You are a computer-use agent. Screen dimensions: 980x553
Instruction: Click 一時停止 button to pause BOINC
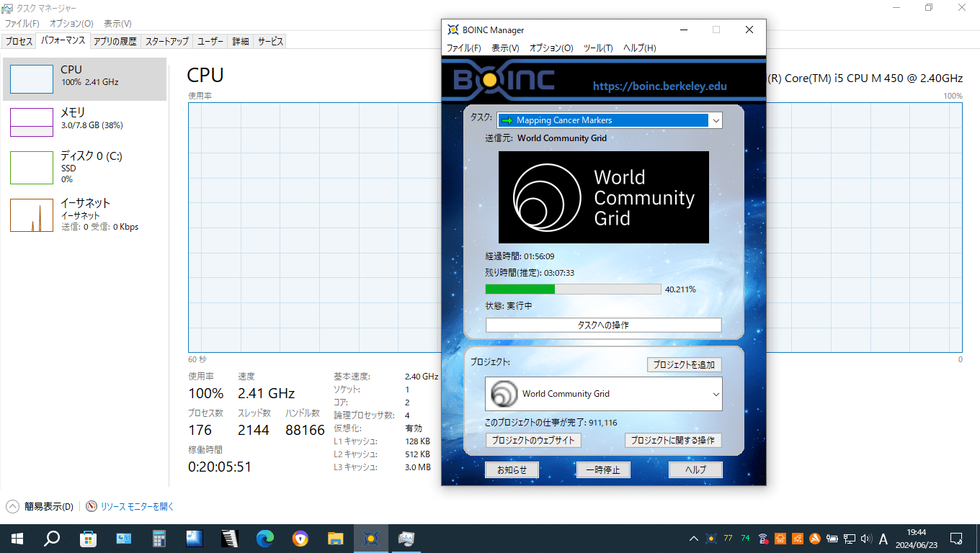pos(603,470)
